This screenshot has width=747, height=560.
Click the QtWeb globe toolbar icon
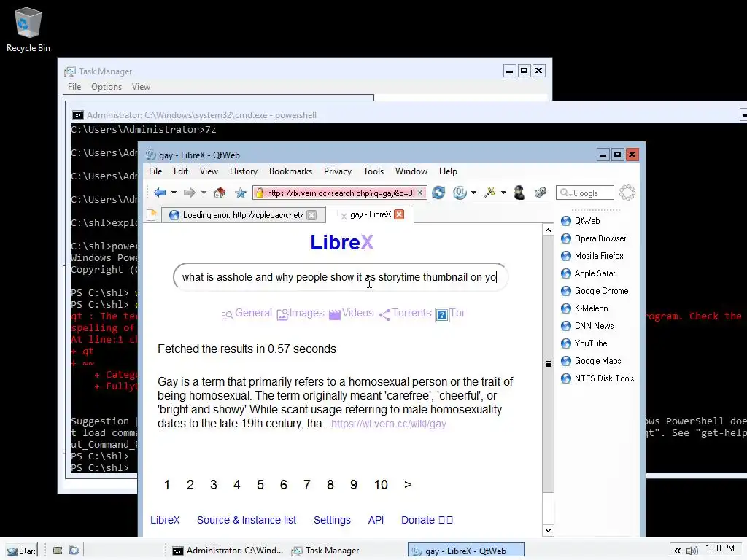coord(460,192)
